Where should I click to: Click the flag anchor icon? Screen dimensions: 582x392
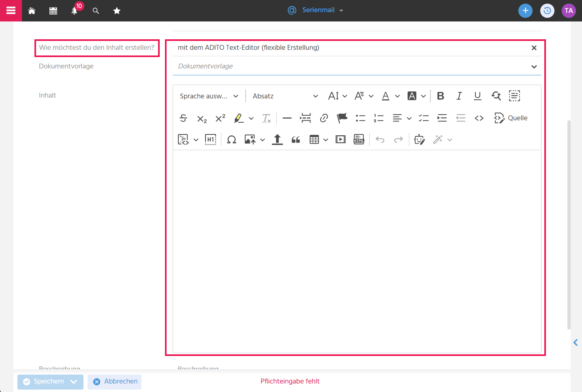(342, 118)
